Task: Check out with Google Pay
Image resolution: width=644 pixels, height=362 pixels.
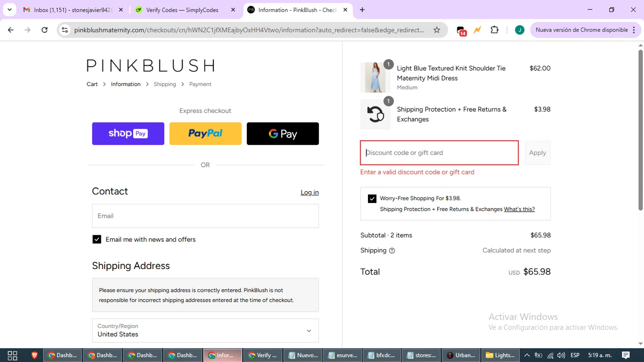Action: coord(283,134)
